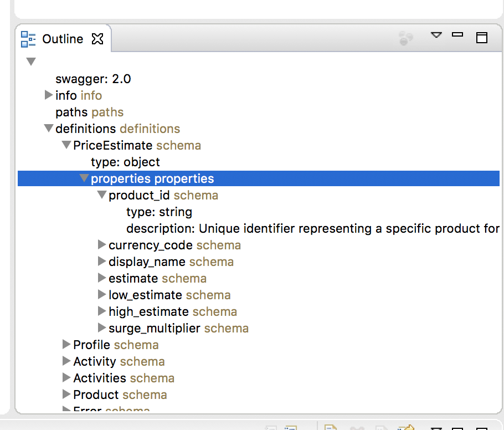Collapse the product_id schema node
Screen dimensions: 504x430
tap(102, 195)
